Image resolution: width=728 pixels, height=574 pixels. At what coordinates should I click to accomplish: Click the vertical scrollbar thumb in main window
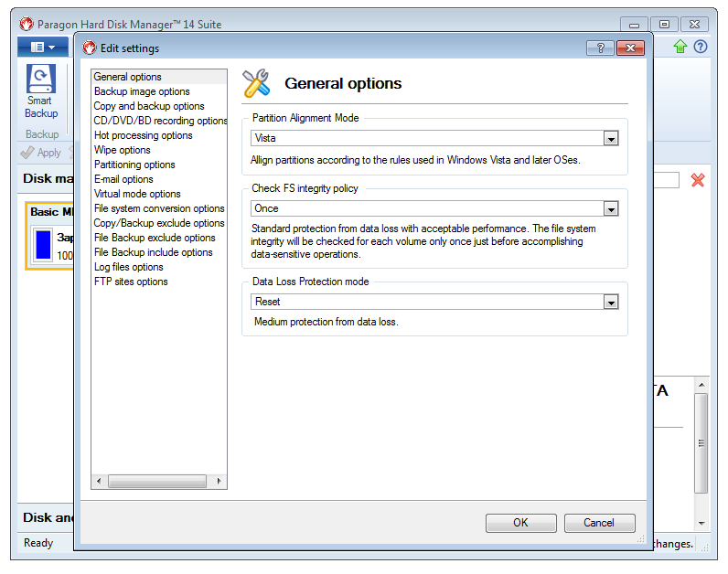[x=701, y=443]
